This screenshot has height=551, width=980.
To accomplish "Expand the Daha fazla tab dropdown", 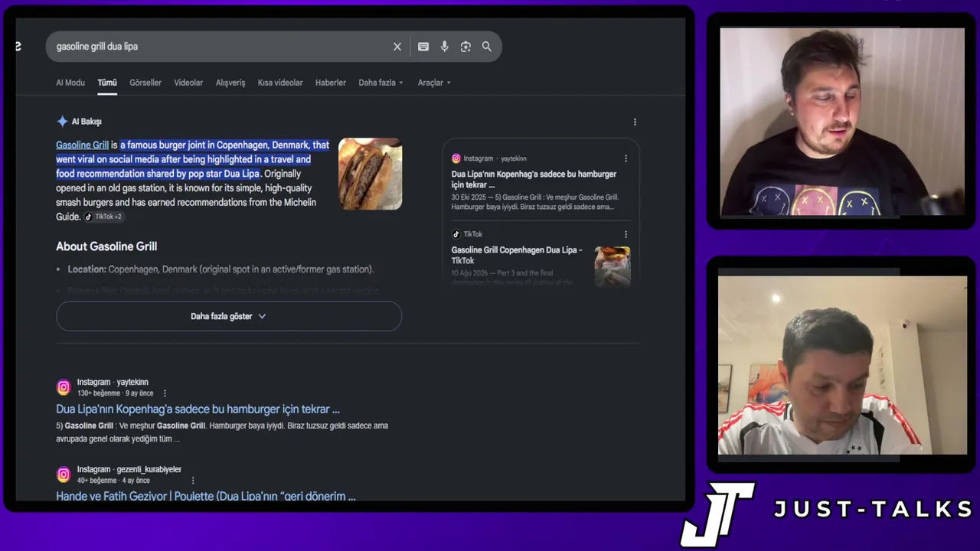I will 381,83.
